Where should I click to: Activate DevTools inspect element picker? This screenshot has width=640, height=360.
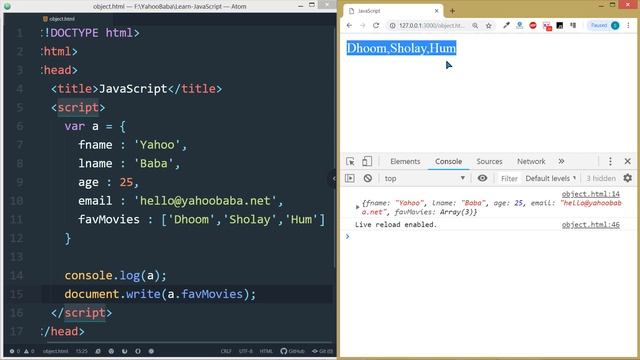pos(350,161)
